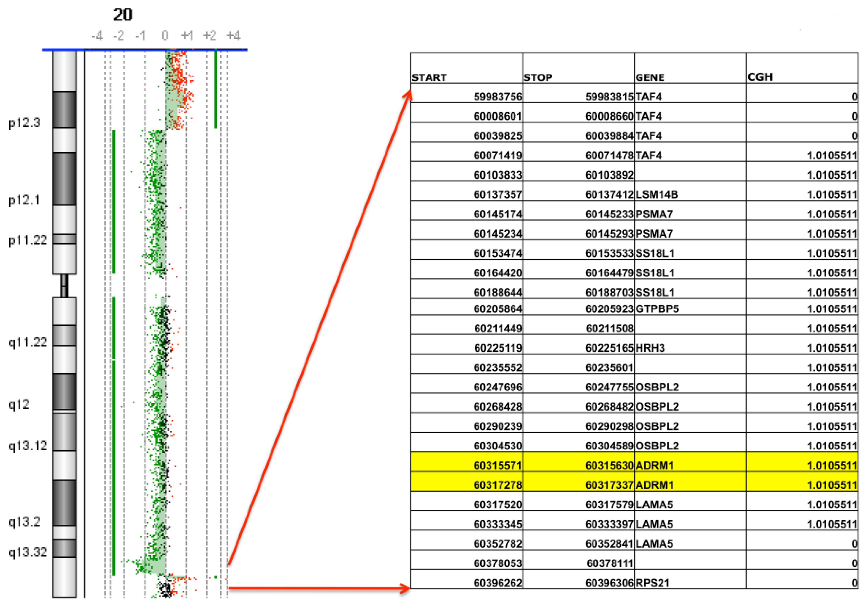Select start position cell 59983756
This screenshot has height=608, width=868.
coord(497,97)
